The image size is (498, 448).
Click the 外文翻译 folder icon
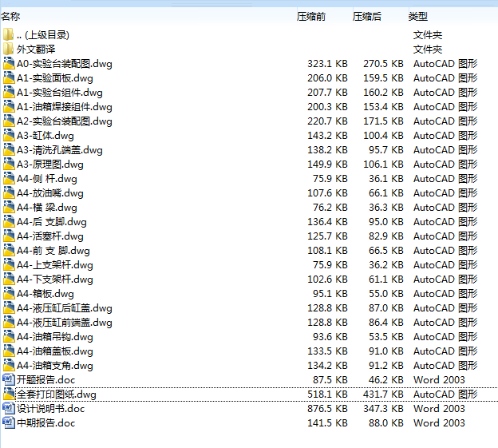(8, 49)
